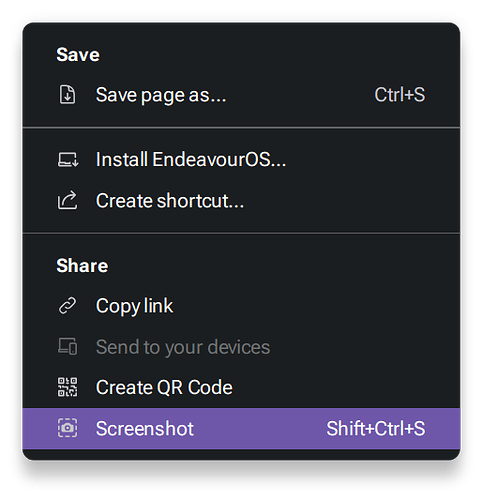The image size is (483, 500).
Task: Click the Ctrl+S shortcut hint
Action: tap(400, 95)
